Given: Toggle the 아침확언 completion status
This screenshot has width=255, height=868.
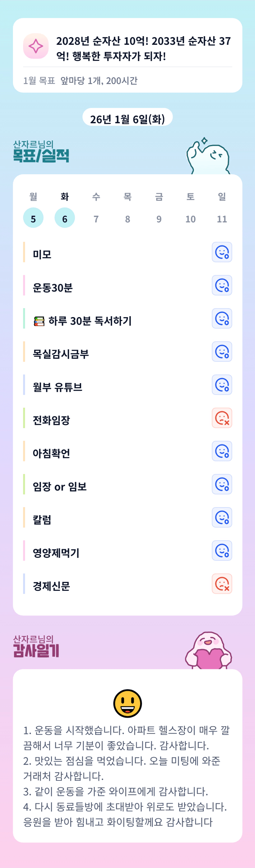Looking at the screenshot, I should [x=222, y=451].
